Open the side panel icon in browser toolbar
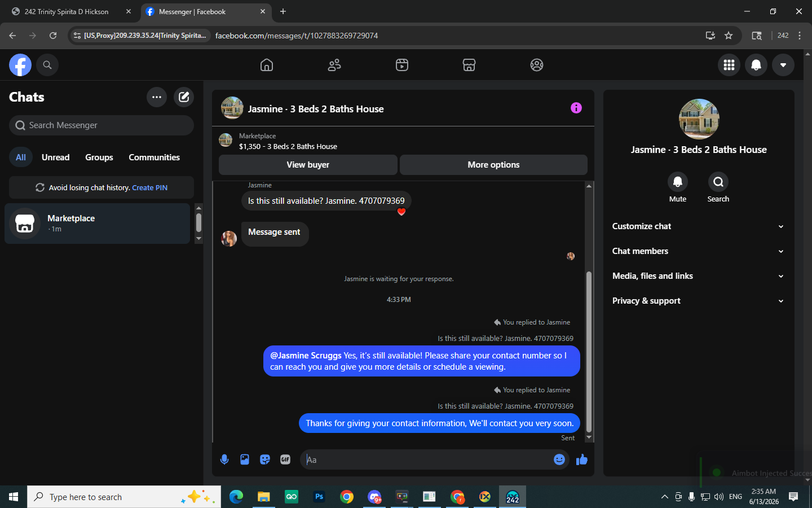812x508 pixels. pyautogui.click(x=757, y=36)
